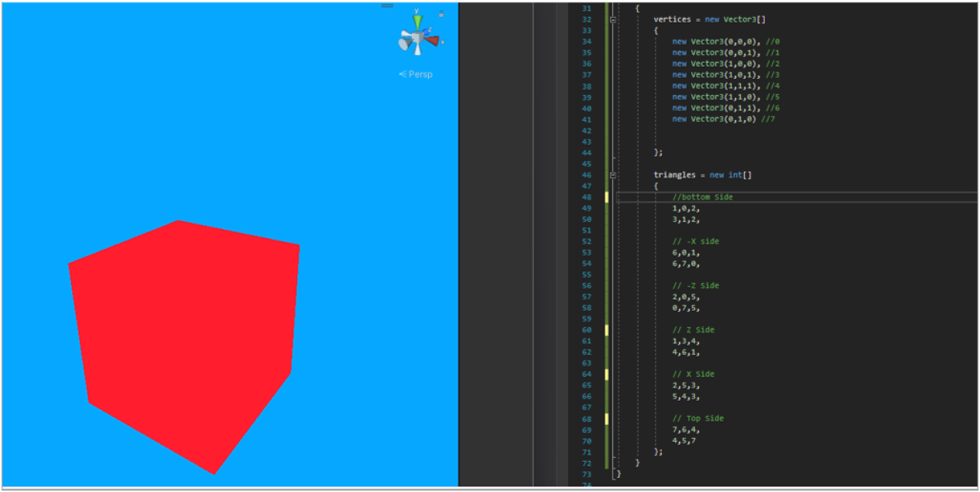Click the green Y axis cone on gizmo
This screenshot has width=980, height=492.
pyautogui.click(x=417, y=22)
